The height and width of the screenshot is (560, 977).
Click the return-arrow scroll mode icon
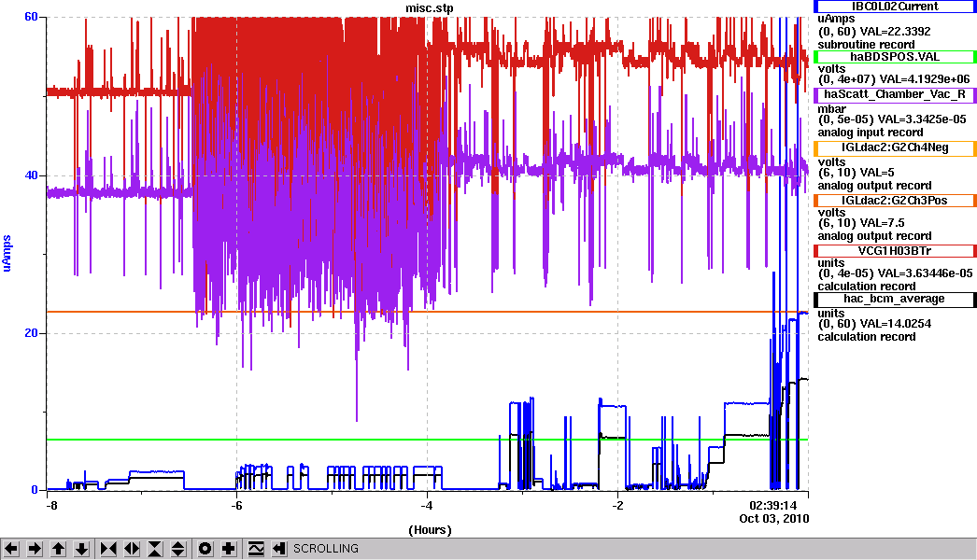tap(279, 549)
